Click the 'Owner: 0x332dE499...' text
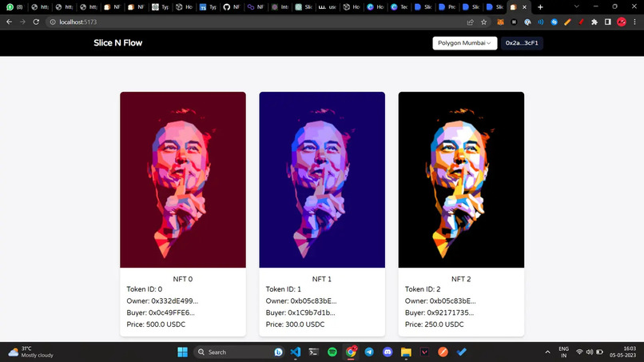This screenshot has width=644, height=362. 162,300
